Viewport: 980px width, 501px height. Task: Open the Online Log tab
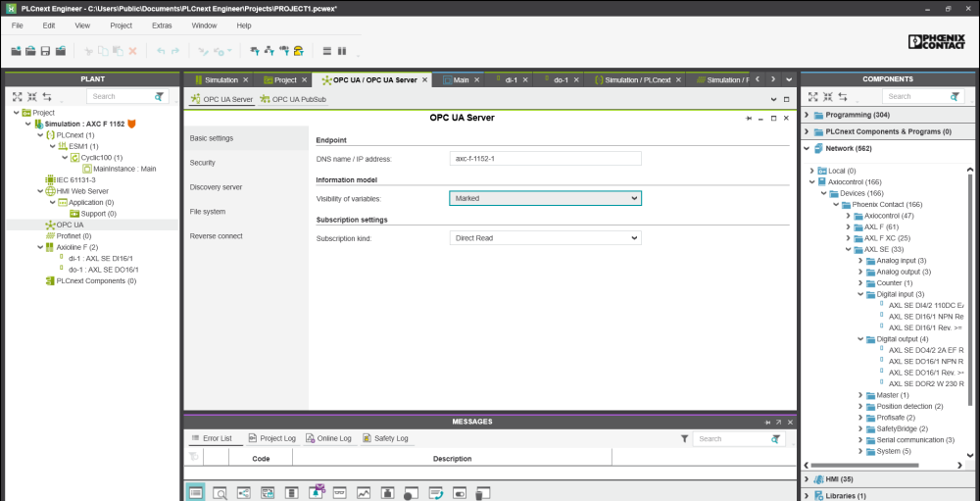[332, 438]
